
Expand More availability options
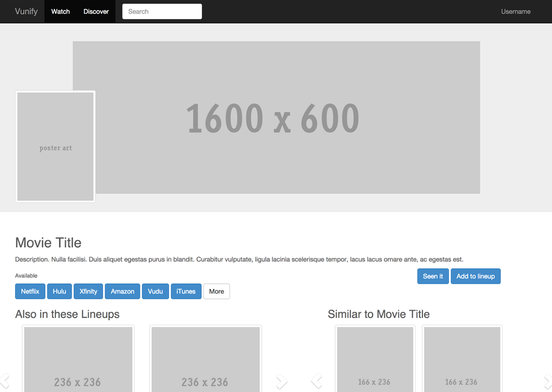pyautogui.click(x=216, y=291)
